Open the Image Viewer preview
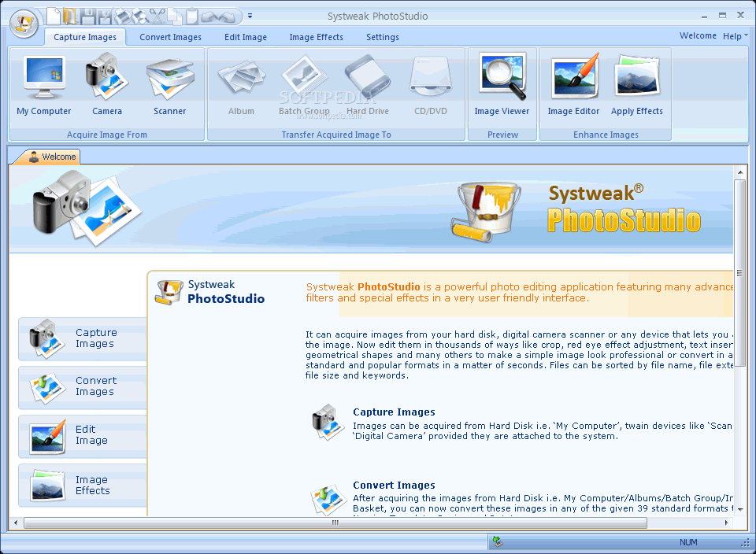This screenshot has width=756, height=554. click(502, 85)
